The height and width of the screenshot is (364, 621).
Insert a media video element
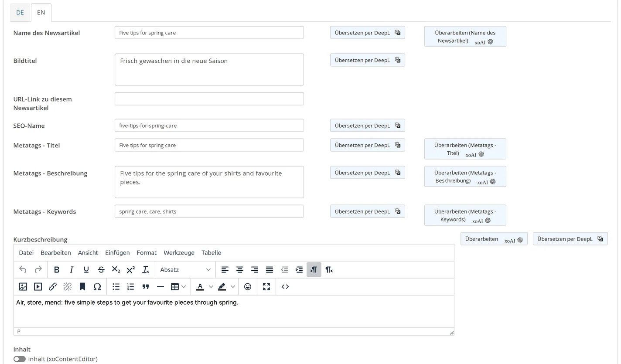(x=38, y=287)
